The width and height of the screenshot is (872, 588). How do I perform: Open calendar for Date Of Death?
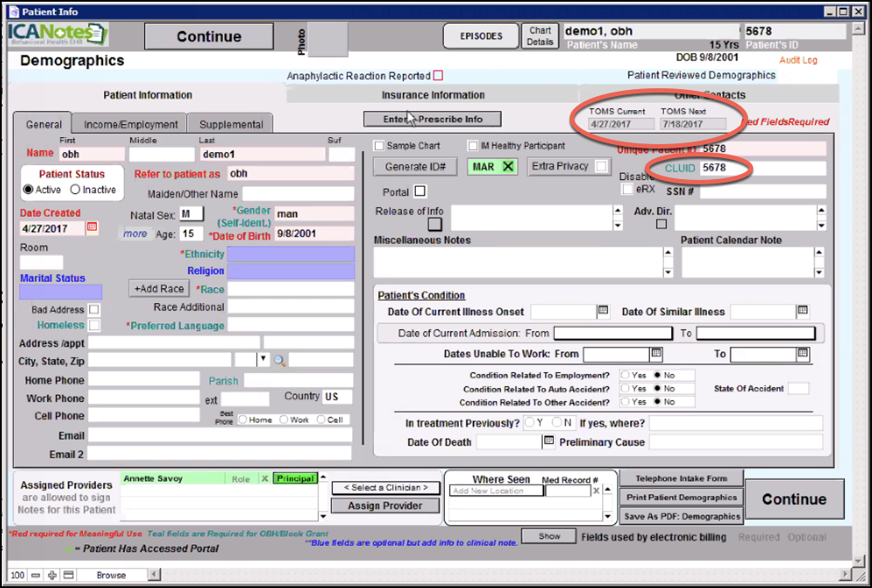tap(549, 441)
